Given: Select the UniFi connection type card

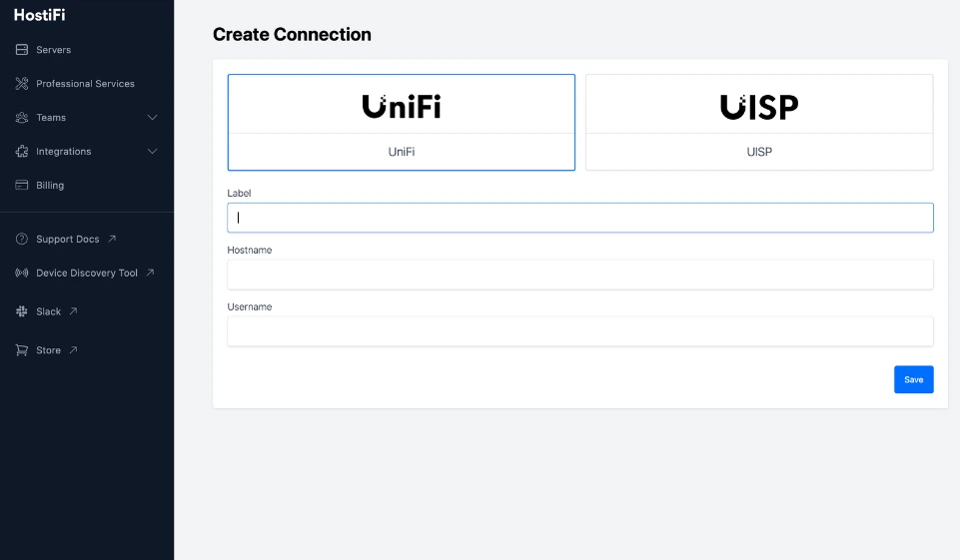Looking at the screenshot, I should (x=401, y=123).
